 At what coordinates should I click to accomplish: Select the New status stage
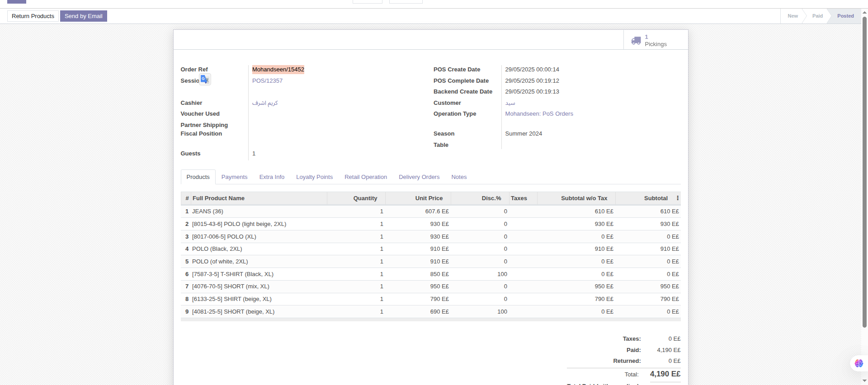(x=793, y=16)
